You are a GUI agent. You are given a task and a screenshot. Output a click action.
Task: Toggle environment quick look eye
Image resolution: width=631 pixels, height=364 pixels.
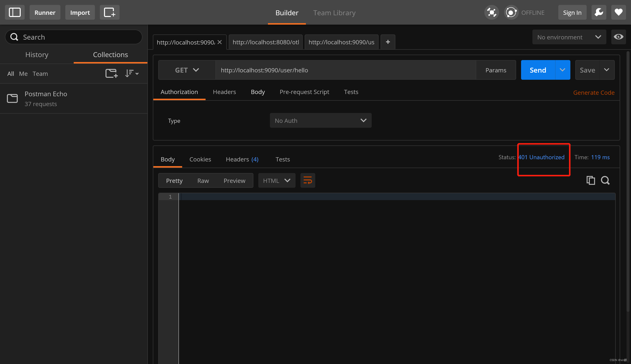pyautogui.click(x=618, y=37)
